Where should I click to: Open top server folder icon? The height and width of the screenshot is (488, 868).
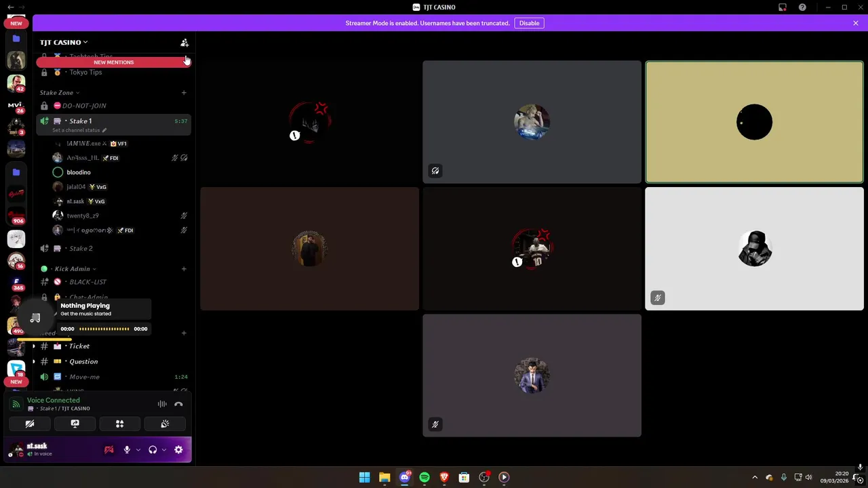tap(16, 39)
